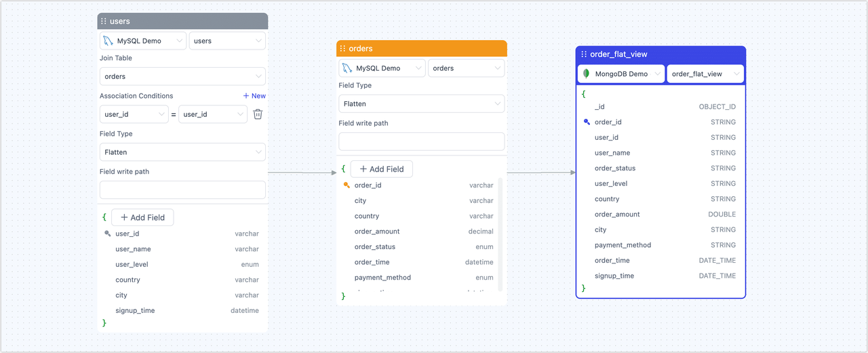Image resolution: width=868 pixels, height=353 pixels.
Task: Click drag handle on users node header
Action: (104, 22)
